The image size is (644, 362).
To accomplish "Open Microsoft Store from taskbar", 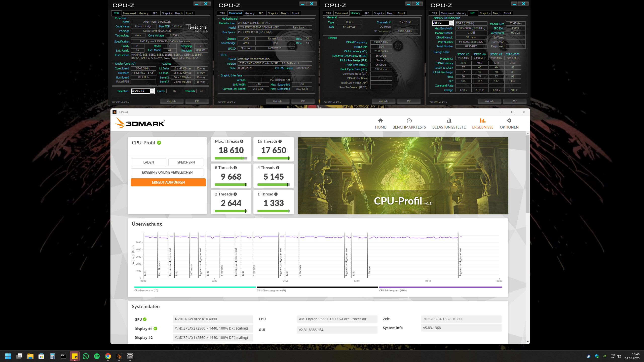I will (x=42, y=356).
